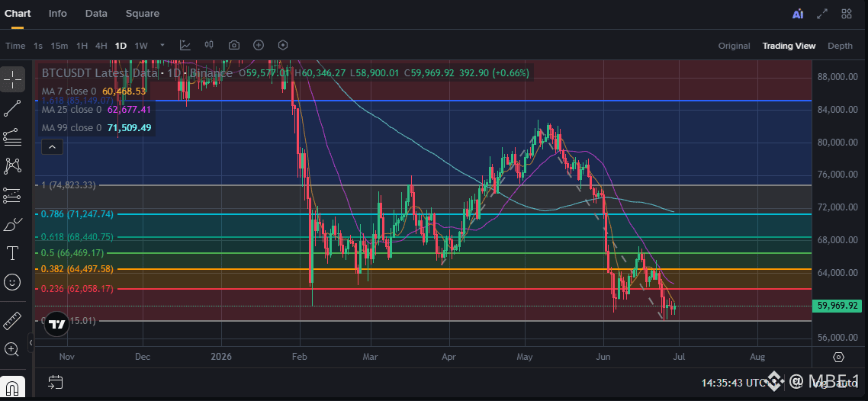The height and width of the screenshot is (401, 868).
Task: Click the TradingView logo badge
Action: 56,324
